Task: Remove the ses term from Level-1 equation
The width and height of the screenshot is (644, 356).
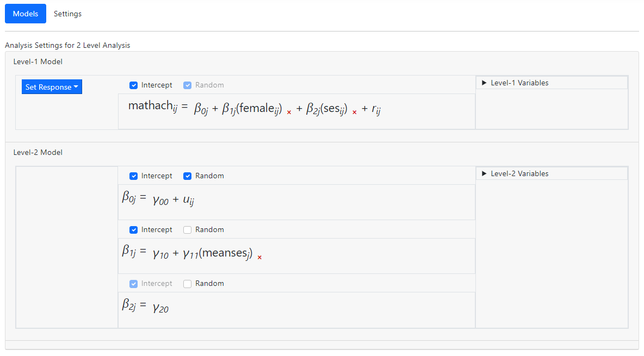Action: point(355,113)
